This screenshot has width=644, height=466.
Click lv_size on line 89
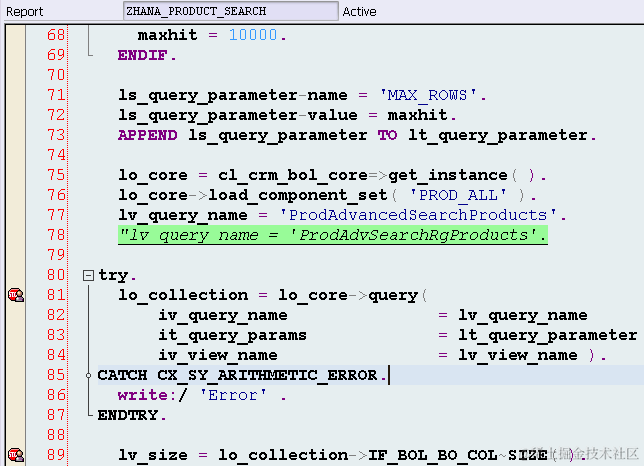click(x=153, y=455)
